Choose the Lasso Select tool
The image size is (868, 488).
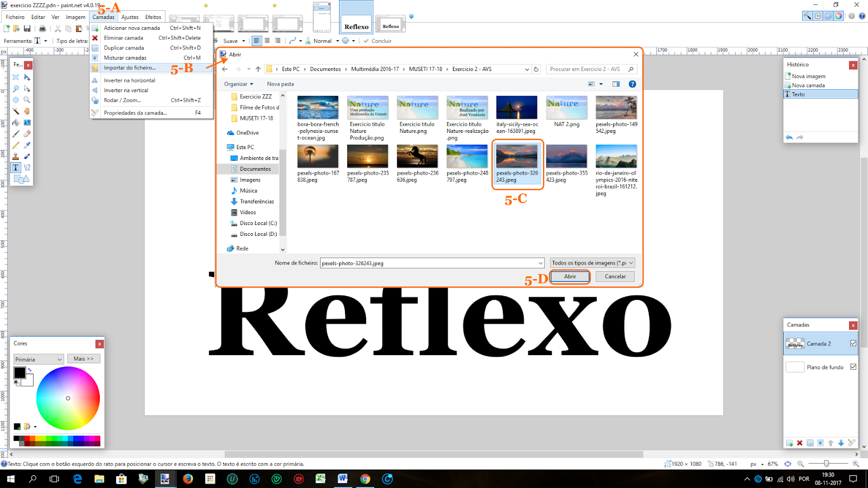pyautogui.click(x=16, y=88)
